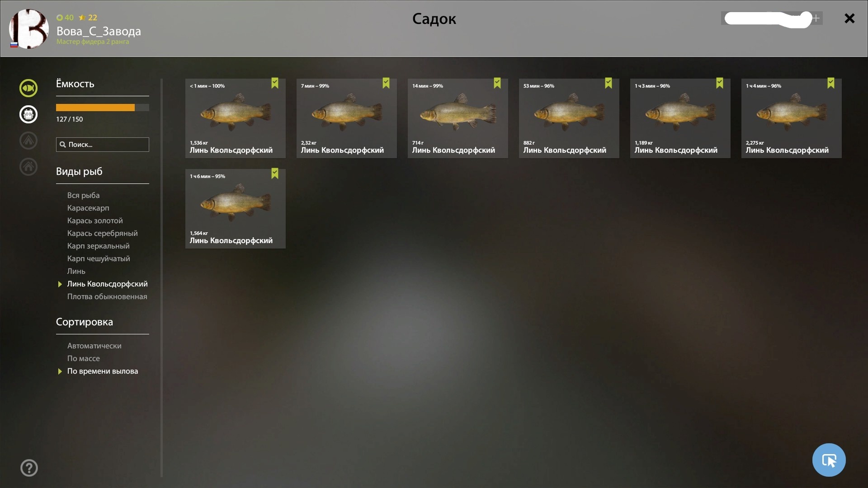Open the tent camp sidebar icon

[x=28, y=141]
